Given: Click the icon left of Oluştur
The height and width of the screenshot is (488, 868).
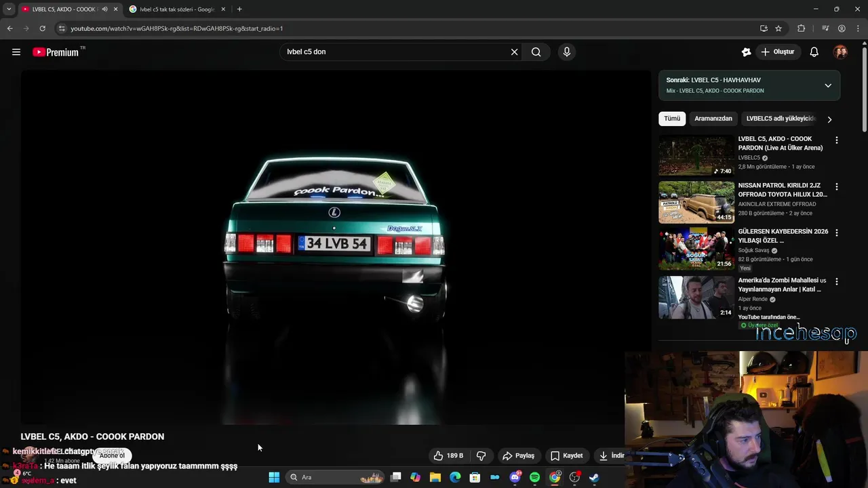Looking at the screenshot, I should (746, 52).
